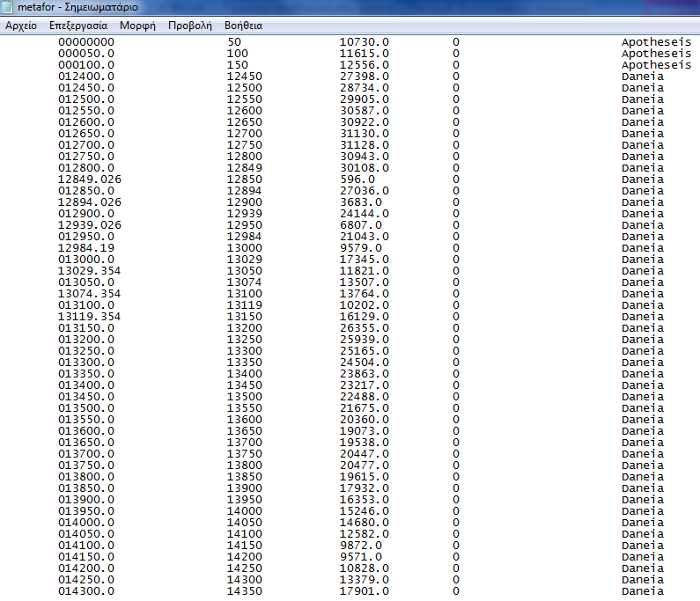
Task: Click the value 30943.0
Action: pos(365,157)
